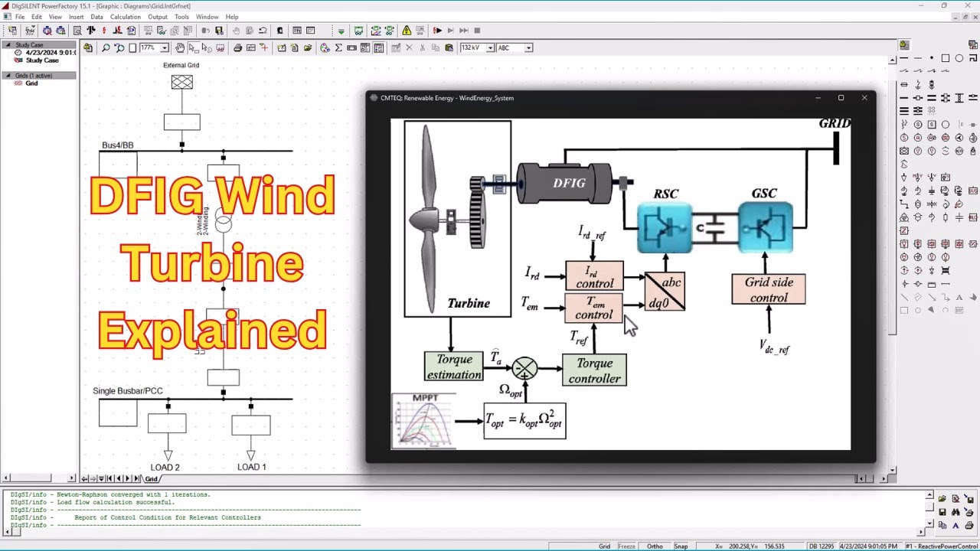Click '#1 - ReactivePowerControl' in status bar

pyautogui.click(x=942, y=546)
